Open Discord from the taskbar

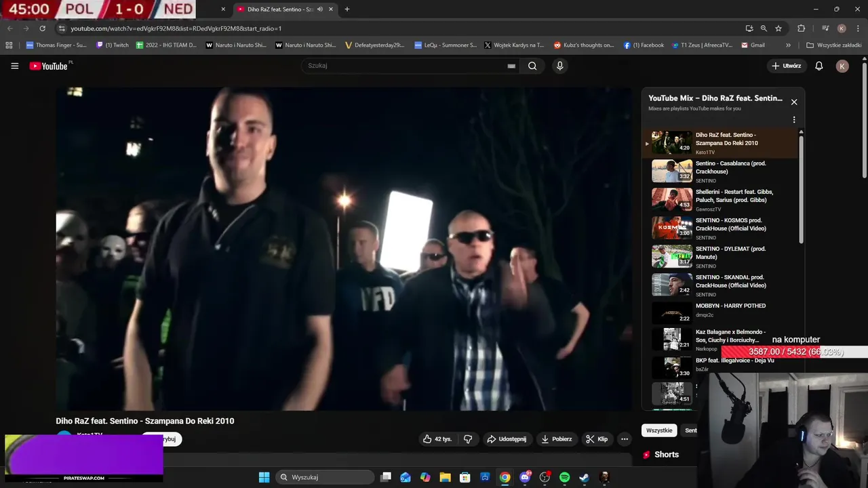tap(525, 477)
